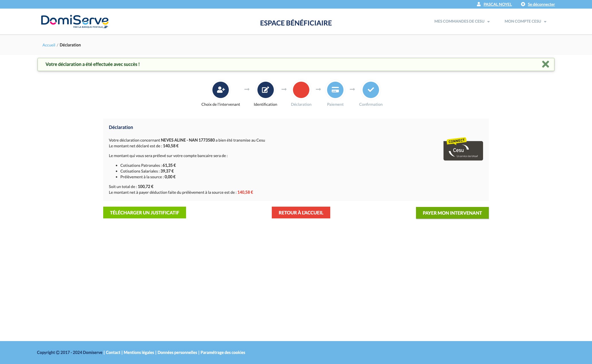Click the Identification pencil step icon
Screen dimensions: 592x364
265,90
